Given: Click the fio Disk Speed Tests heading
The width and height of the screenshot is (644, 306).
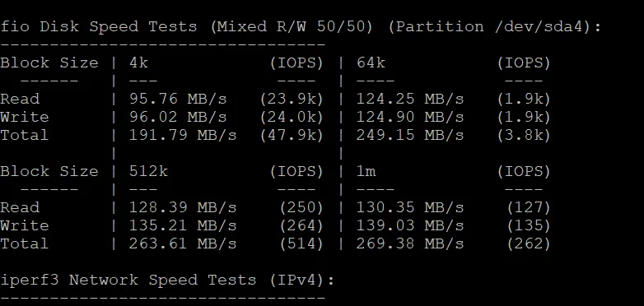Looking at the screenshot, I should coord(99,27).
